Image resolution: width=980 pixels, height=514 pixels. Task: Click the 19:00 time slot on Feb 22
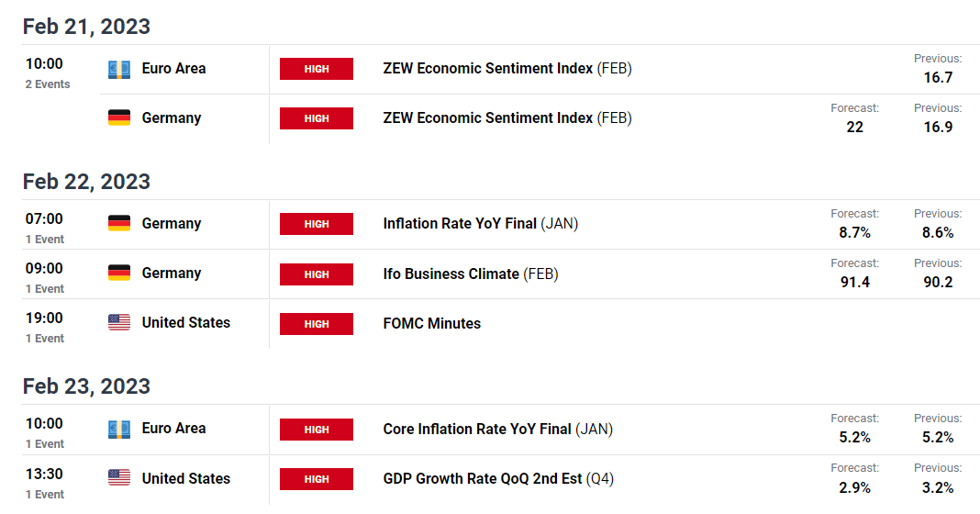point(44,327)
